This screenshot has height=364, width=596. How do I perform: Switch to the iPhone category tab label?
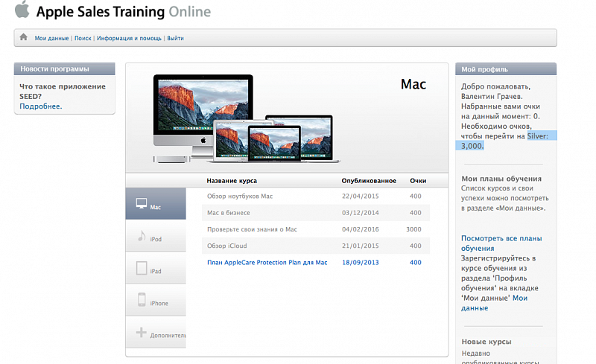coord(159,303)
